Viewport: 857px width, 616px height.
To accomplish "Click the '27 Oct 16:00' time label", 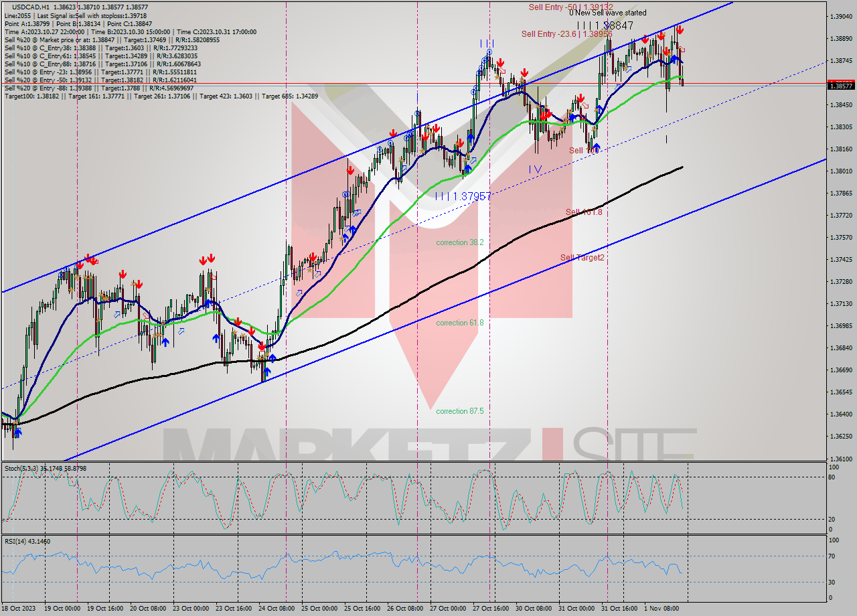I will pos(491,609).
